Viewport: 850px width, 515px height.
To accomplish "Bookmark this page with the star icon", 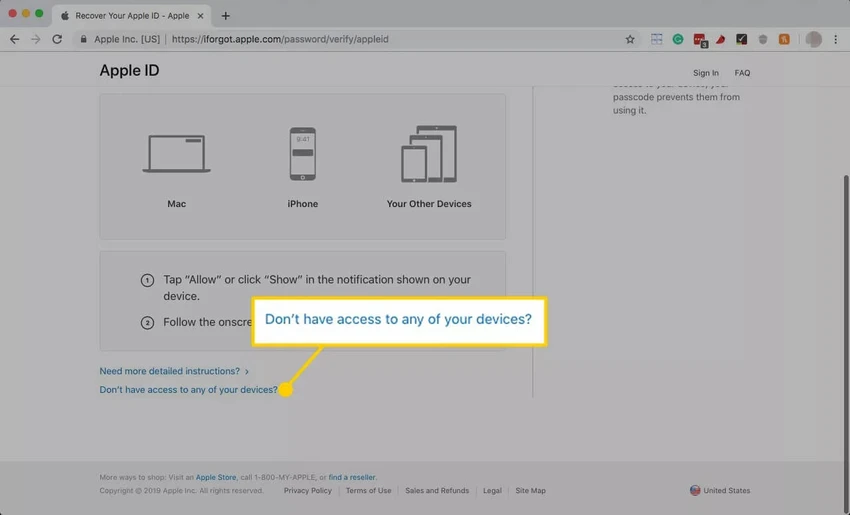I will 630,39.
